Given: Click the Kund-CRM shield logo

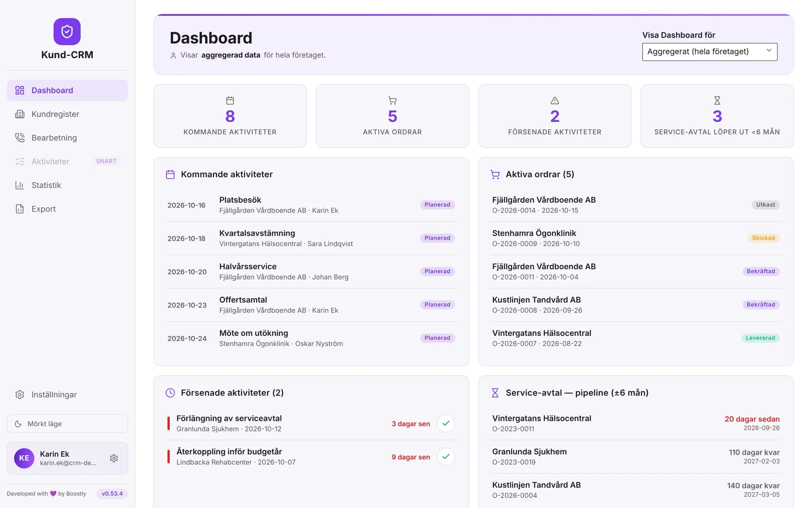Looking at the screenshot, I should (x=67, y=31).
